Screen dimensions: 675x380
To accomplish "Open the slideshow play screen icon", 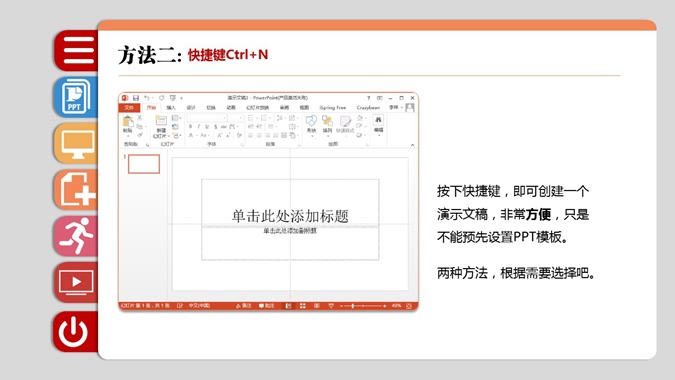I will pyautogui.click(x=77, y=283).
